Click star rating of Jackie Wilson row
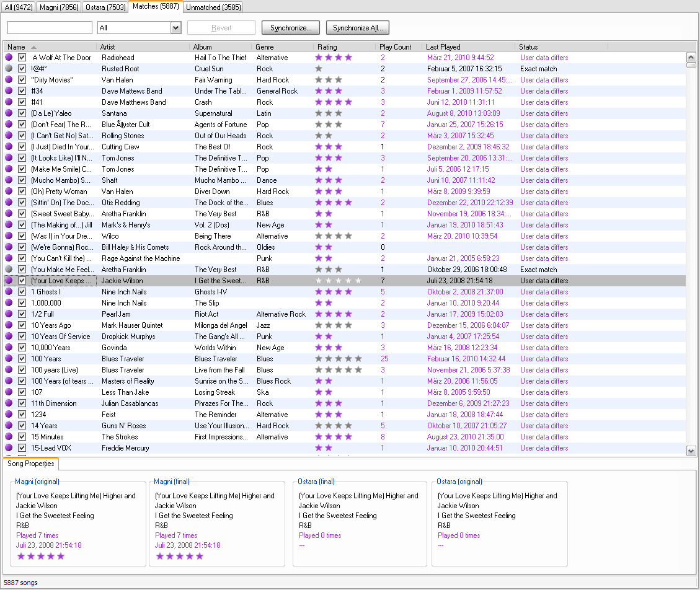The height and width of the screenshot is (590, 700). [x=339, y=280]
